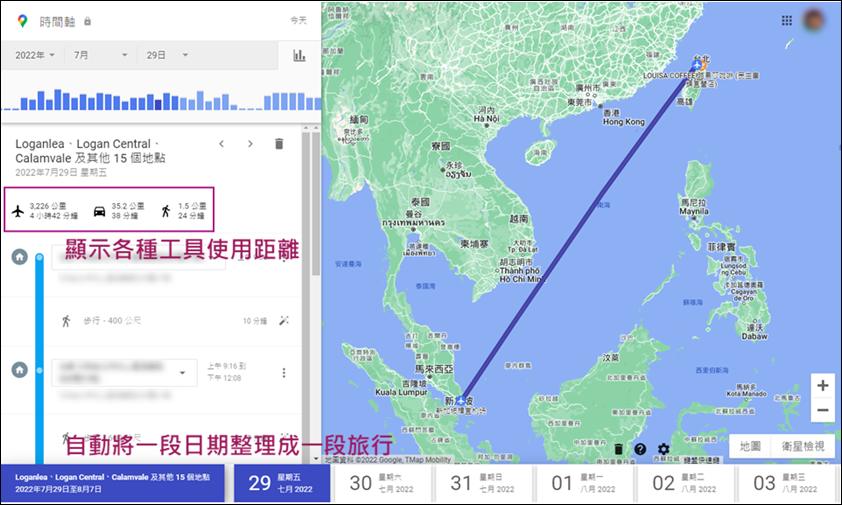The width and height of the screenshot is (842, 505).
Task: Open the 7月 month dropdown
Action: (x=100, y=55)
